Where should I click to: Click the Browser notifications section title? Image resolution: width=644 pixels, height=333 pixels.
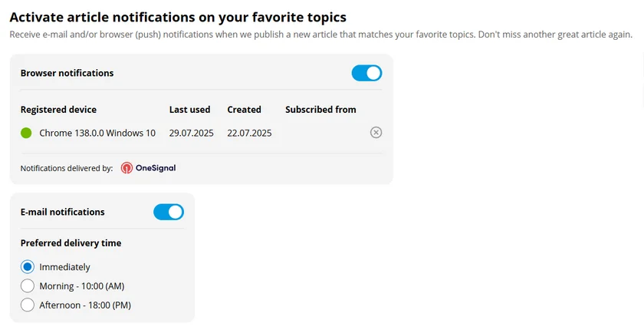click(67, 74)
